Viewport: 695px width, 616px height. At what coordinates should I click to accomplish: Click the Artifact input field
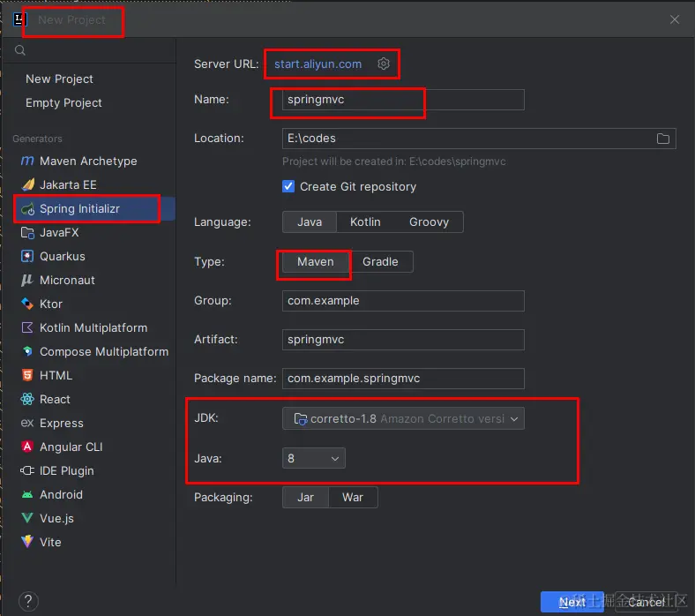(403, 340)
